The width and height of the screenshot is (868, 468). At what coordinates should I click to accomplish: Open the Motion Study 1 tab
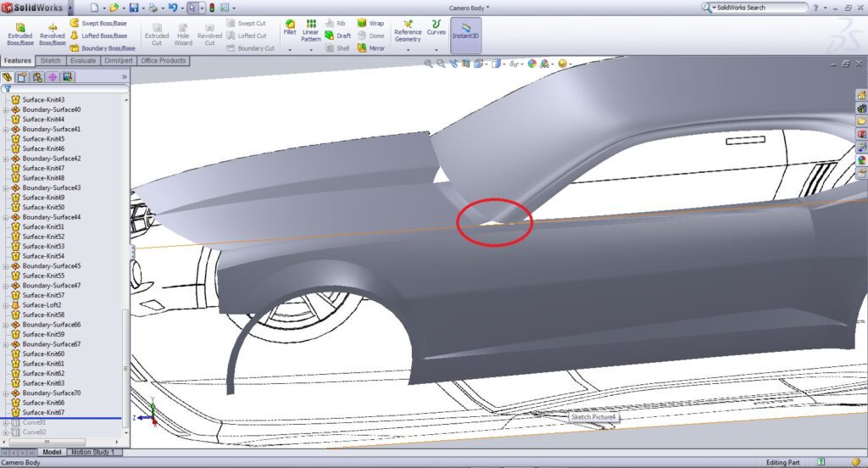point(91,452)
